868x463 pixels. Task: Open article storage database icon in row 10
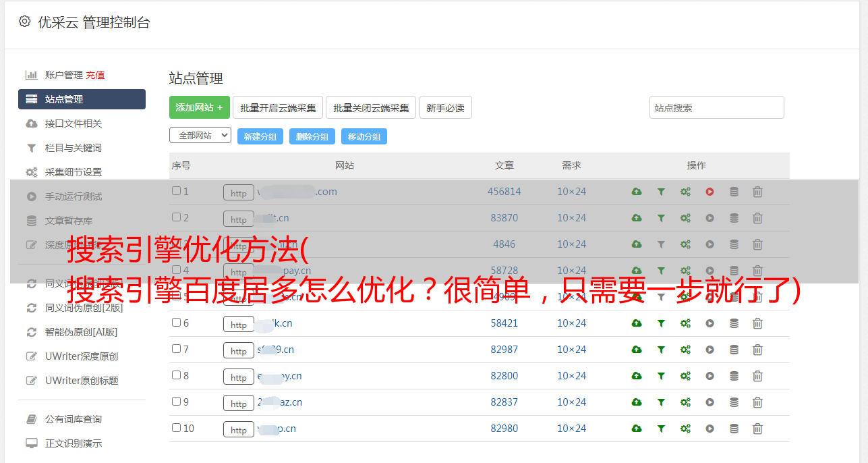click(x=734, y=429)
